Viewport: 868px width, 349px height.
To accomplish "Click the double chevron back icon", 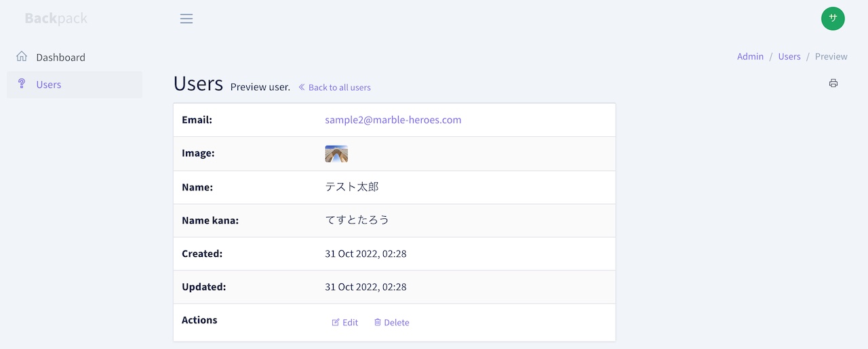I will 302,87.
